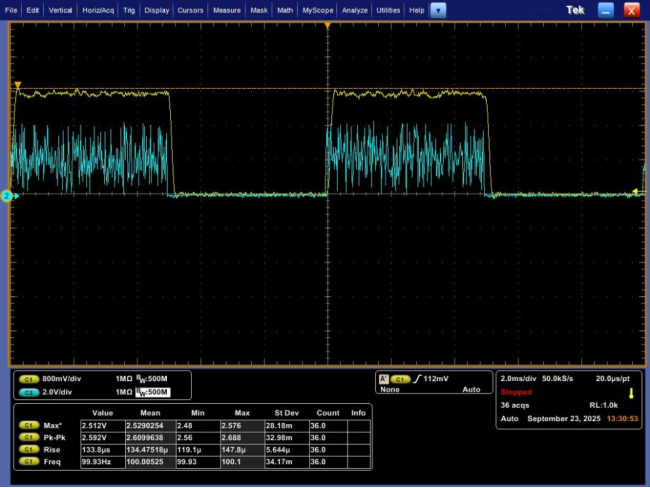Click the Count column header
This screenshot has height=488, width=650.
point(328,413)
